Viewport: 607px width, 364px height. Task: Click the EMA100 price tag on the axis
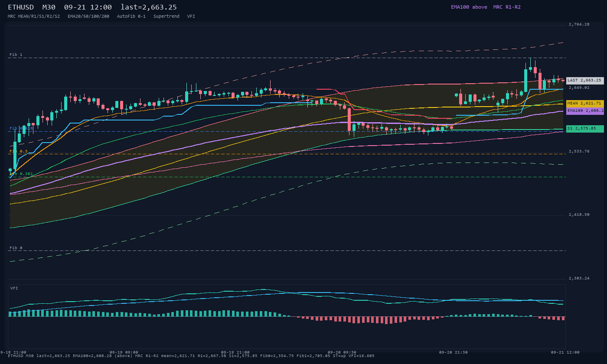point(585,111)
